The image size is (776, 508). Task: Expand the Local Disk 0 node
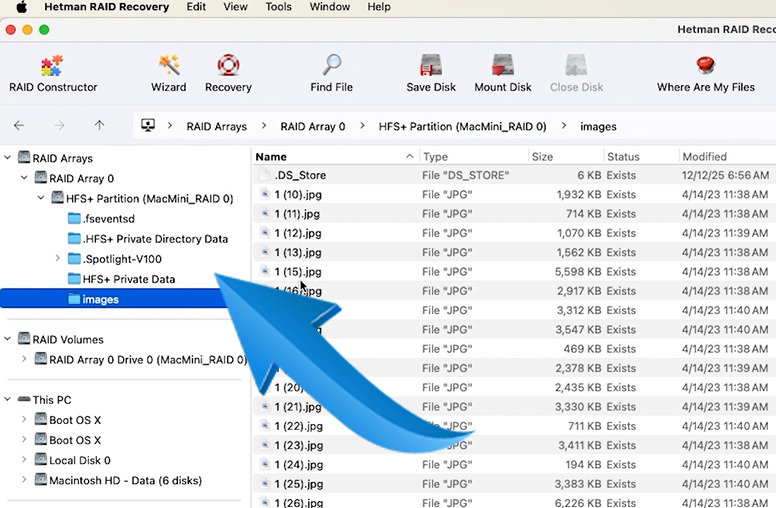click(x=24, y=459)
